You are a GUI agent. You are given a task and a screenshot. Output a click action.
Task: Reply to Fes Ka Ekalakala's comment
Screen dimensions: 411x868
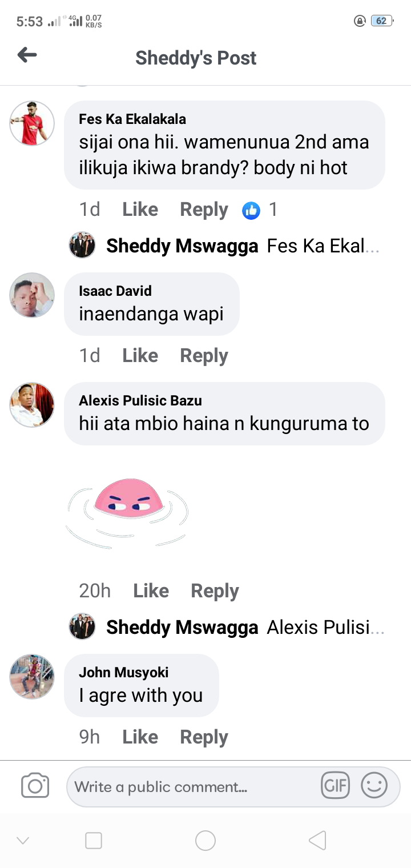[x=204, y=210]
